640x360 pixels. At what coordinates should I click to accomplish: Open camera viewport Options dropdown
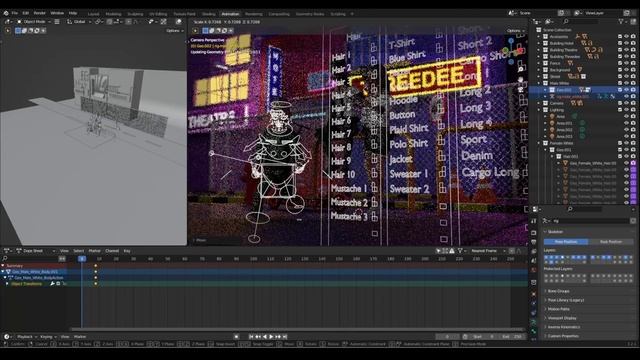516,31
